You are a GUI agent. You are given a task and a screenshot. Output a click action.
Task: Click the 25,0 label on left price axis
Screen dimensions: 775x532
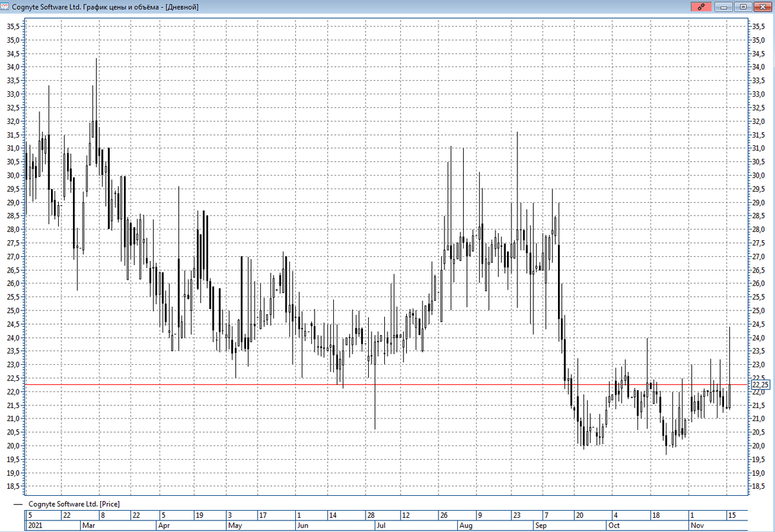[x=13, y=311]
